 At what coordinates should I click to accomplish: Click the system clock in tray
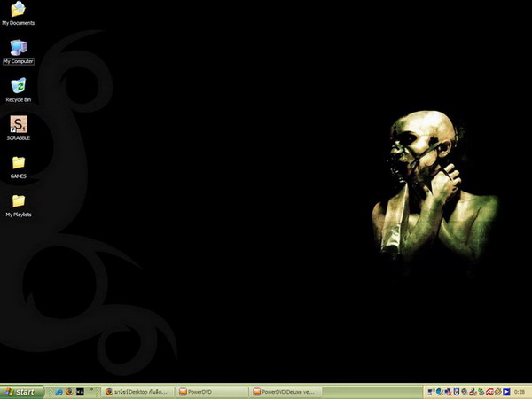coord(520,392)
